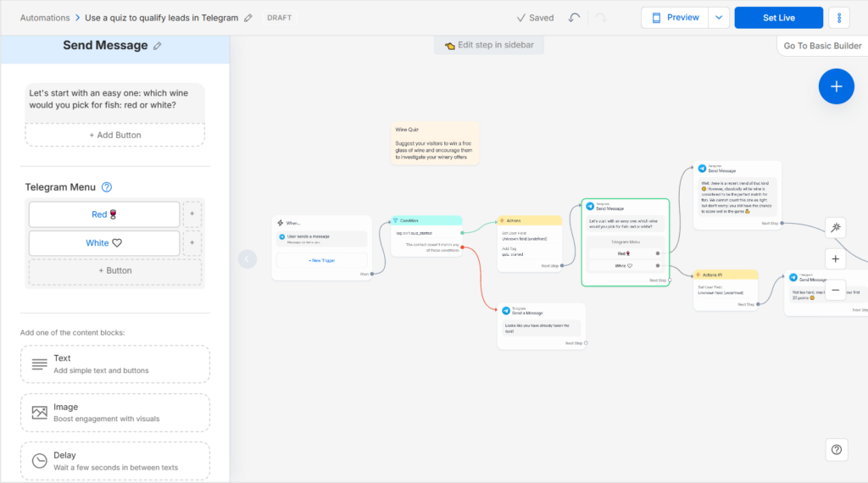
Task: Select the Wine Quiz note card
Action: (435, 143)
